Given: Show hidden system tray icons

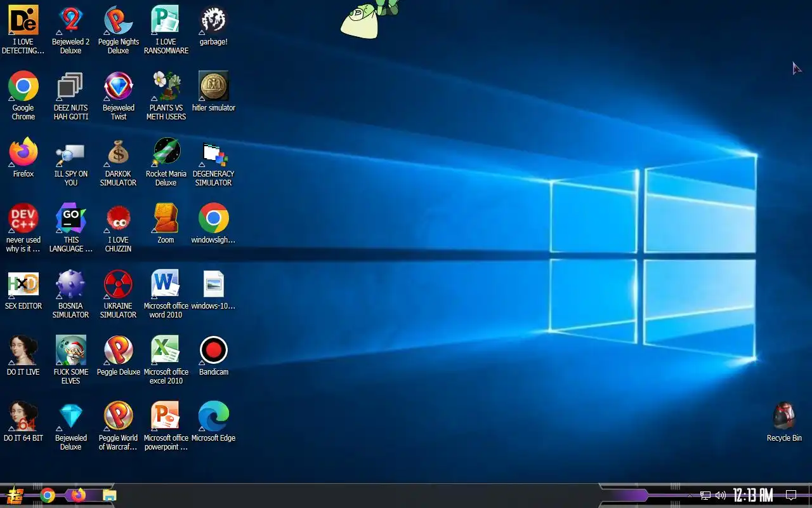Looking at the screenshot, I should coord(690,495).
